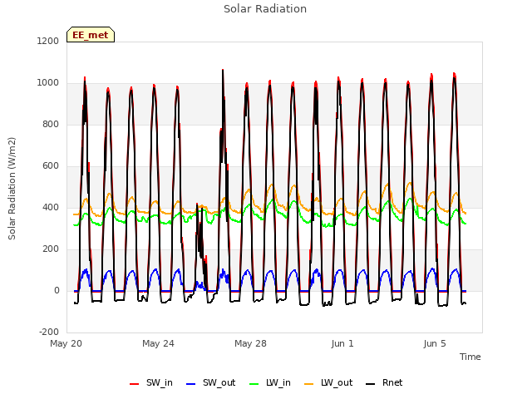Viewport: 532px width, 399px height.
Task: Click the May 28 x-axis label
Action: coord(251,343)
